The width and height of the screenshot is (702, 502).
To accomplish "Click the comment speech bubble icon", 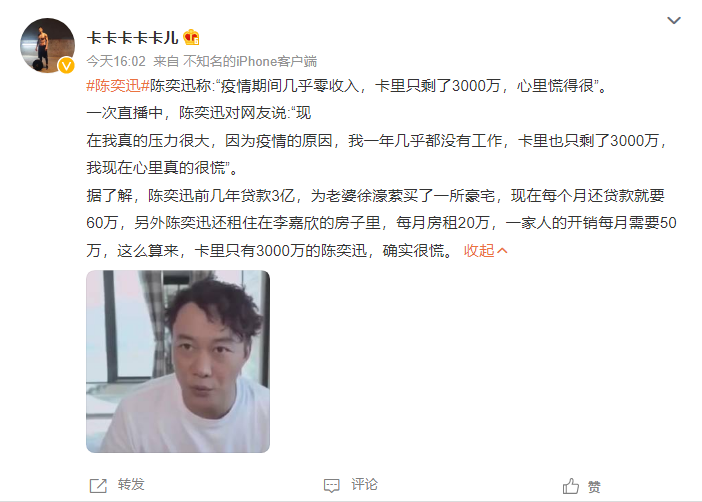I will (332, 485).
